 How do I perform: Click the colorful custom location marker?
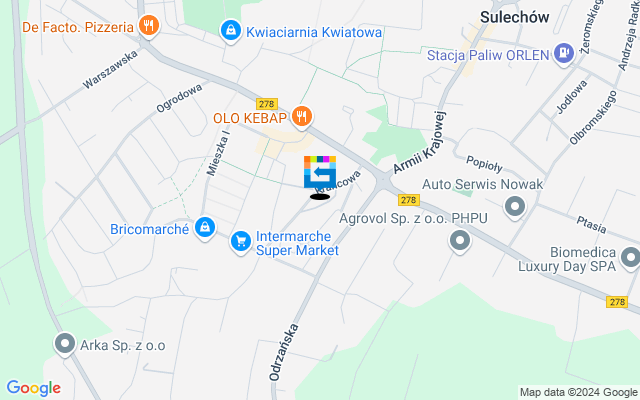(x=320, y=172)
